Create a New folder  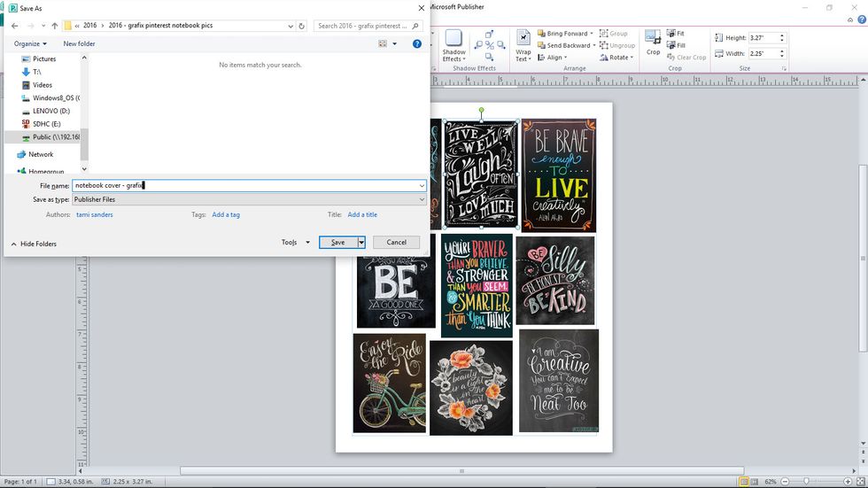[79, 43]
